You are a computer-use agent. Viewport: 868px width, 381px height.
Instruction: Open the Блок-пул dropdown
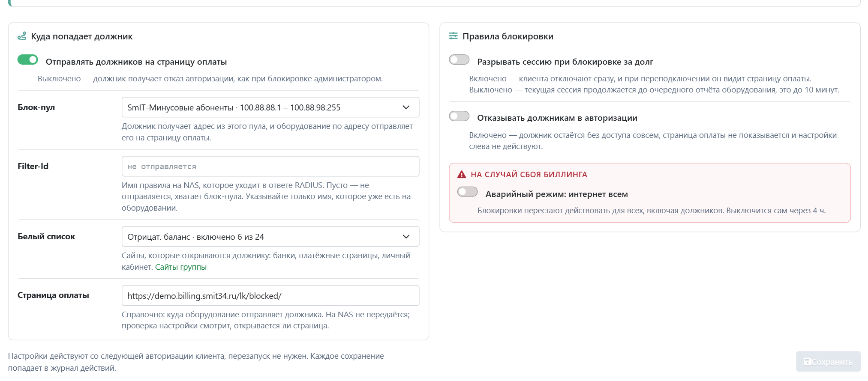270,107
